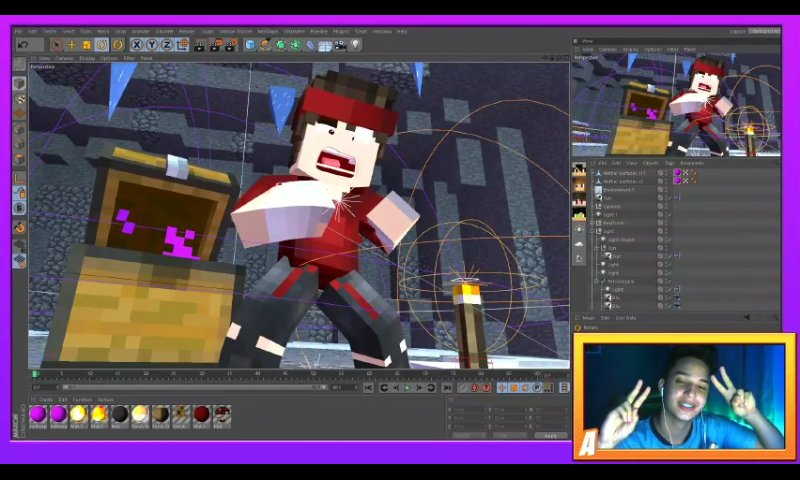Open the File menu in main menu bar

click(19, 32)
